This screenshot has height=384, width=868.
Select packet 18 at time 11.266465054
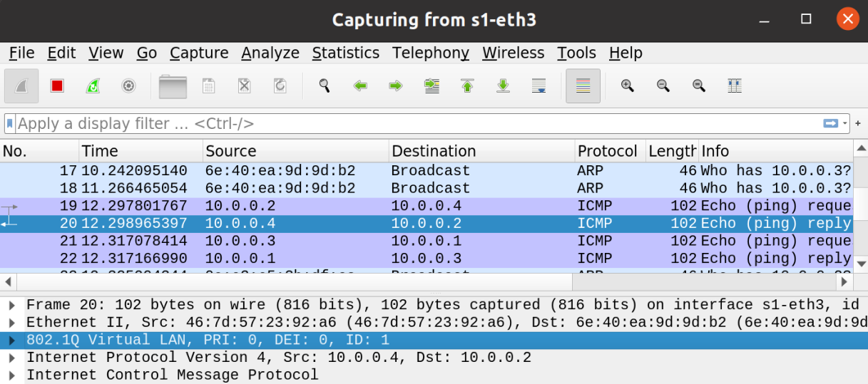(427, 188)
